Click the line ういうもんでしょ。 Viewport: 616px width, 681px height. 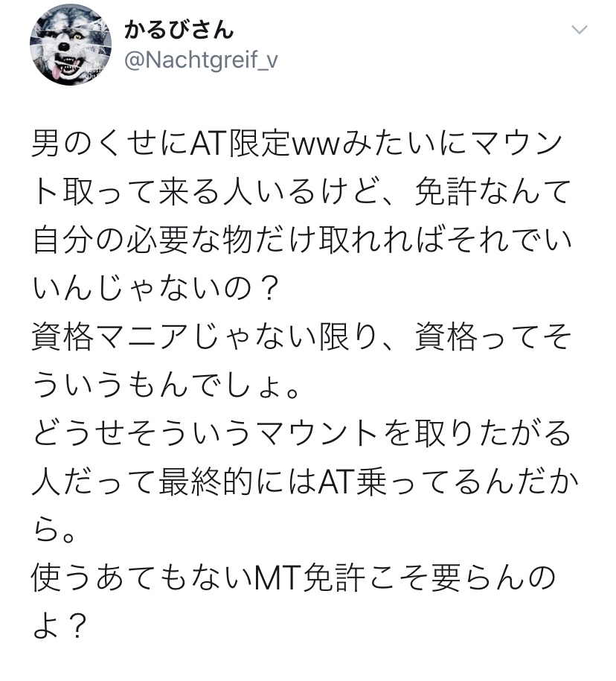pos(165,386)
